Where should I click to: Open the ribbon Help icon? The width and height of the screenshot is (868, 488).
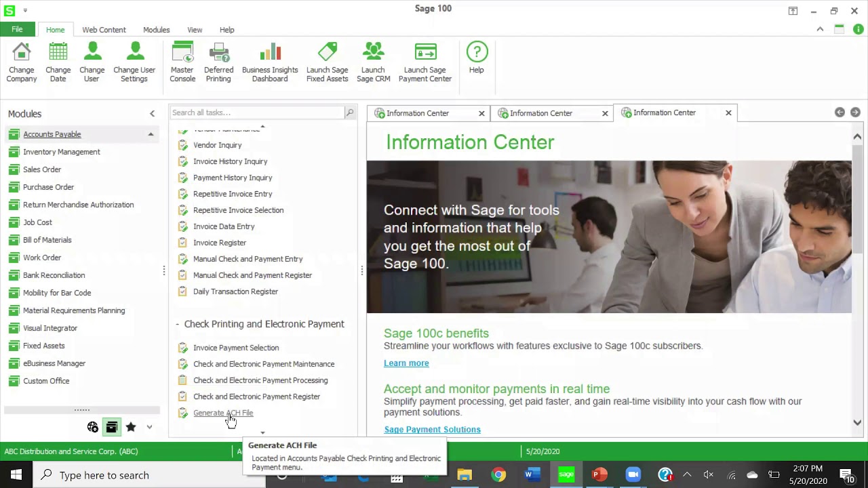pyautogui.click(x=477, y=52)
